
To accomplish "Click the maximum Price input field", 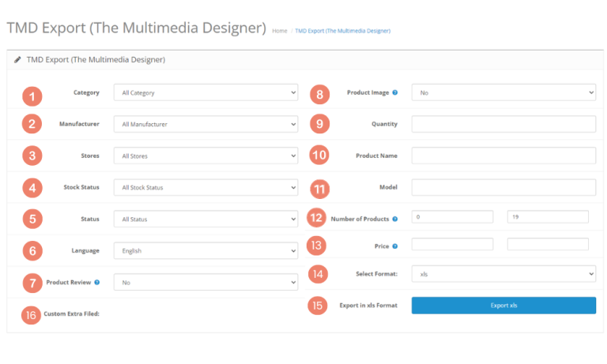I will (x=548, y=244).
